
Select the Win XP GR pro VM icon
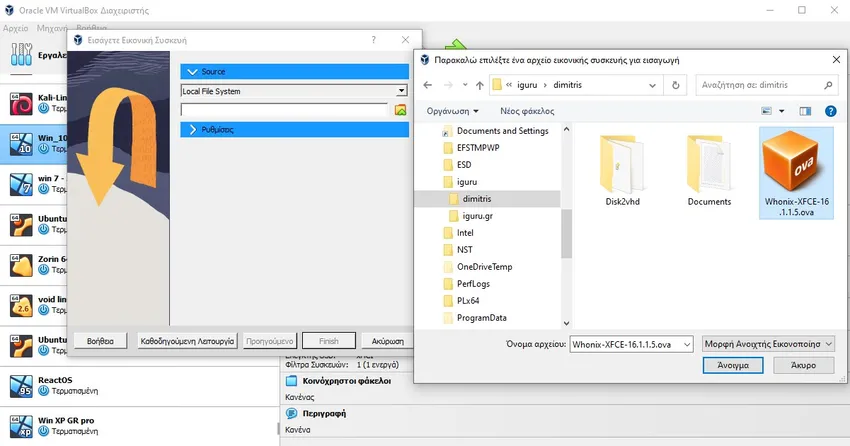pos(21,426)
